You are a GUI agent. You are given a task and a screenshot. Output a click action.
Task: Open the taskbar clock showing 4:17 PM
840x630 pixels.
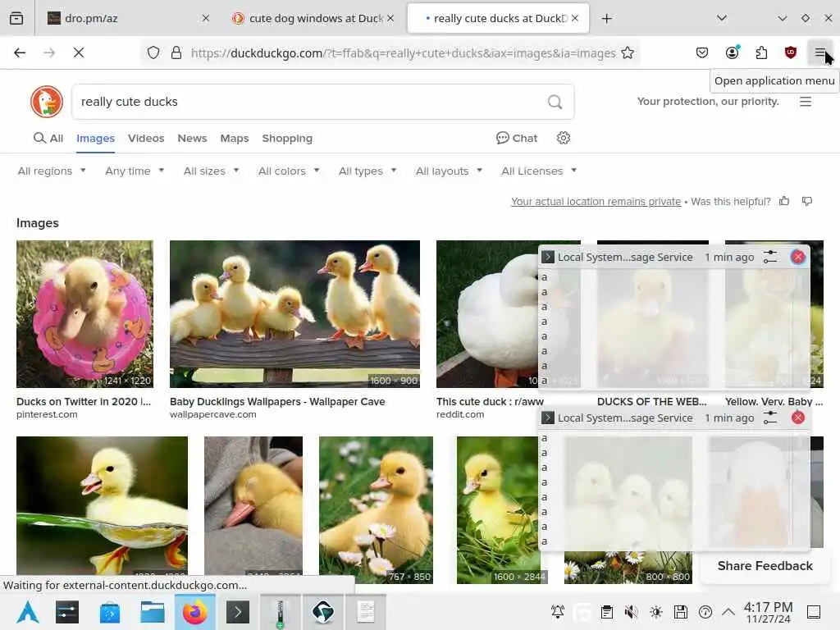tap(768, 612)
